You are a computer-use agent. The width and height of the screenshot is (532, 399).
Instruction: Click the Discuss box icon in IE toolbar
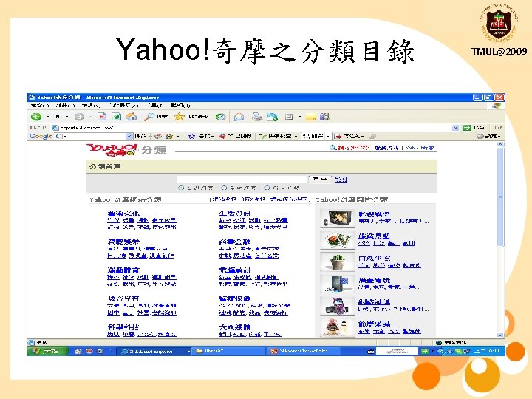coord(289,117)
